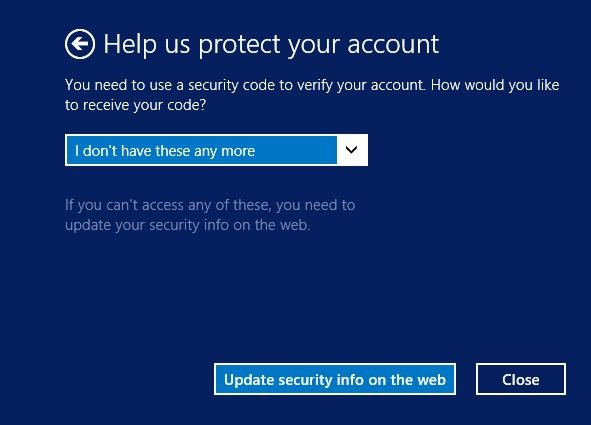Return to the previous page via the back arrow
This screenshot has width=591, height=425.
(x=80, y=44)
